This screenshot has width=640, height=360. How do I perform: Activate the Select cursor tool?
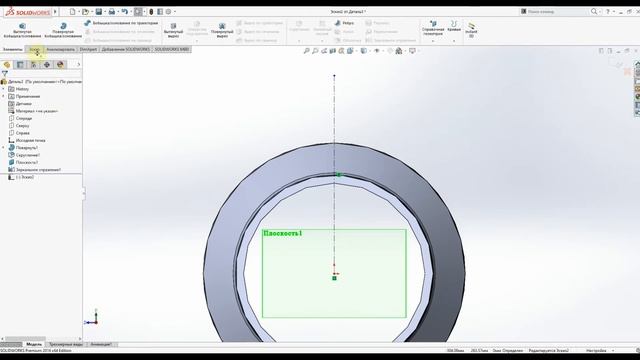[138, 12]
